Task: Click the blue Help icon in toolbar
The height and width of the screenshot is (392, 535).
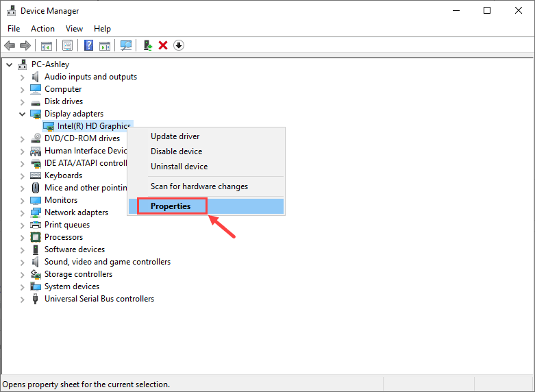Action: 88,45
